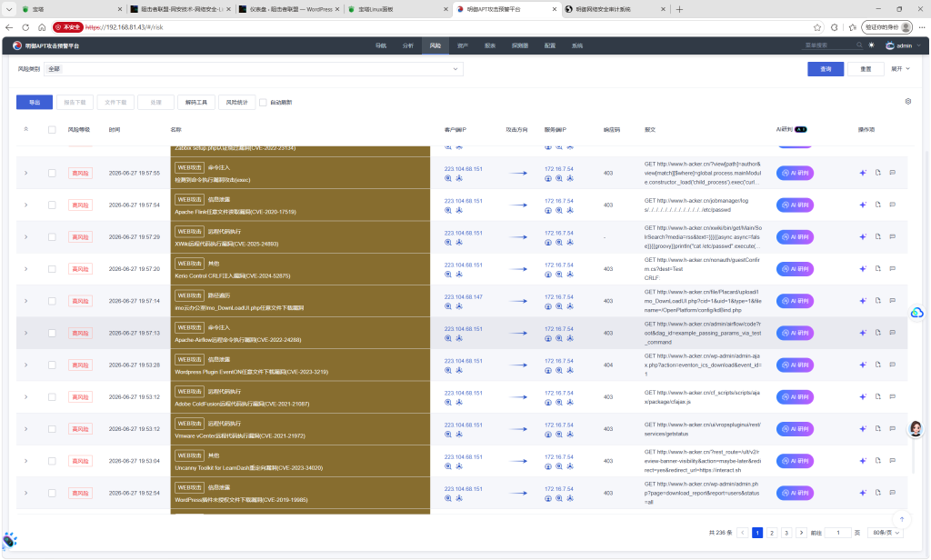Viewport: 931px width, 560px height.
Task: Click the AI 研判 button in the 19:53:28 row
Action: (795, 365)
